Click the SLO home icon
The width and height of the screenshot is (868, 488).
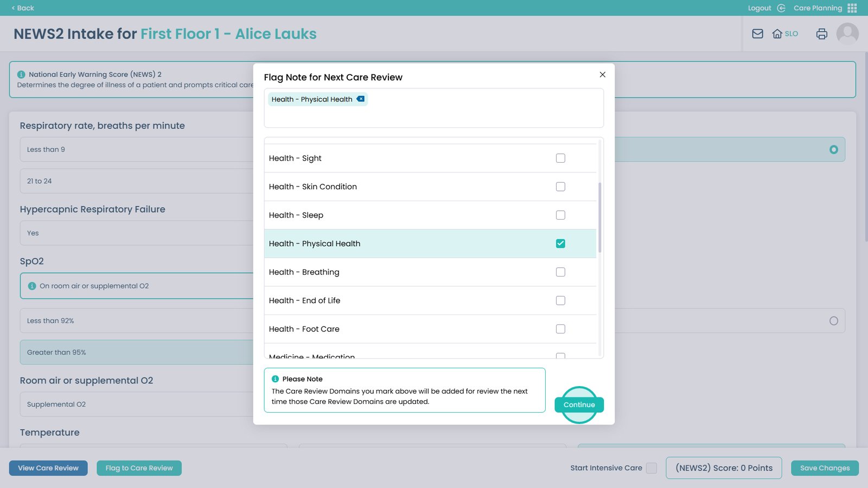pos(777,34)
